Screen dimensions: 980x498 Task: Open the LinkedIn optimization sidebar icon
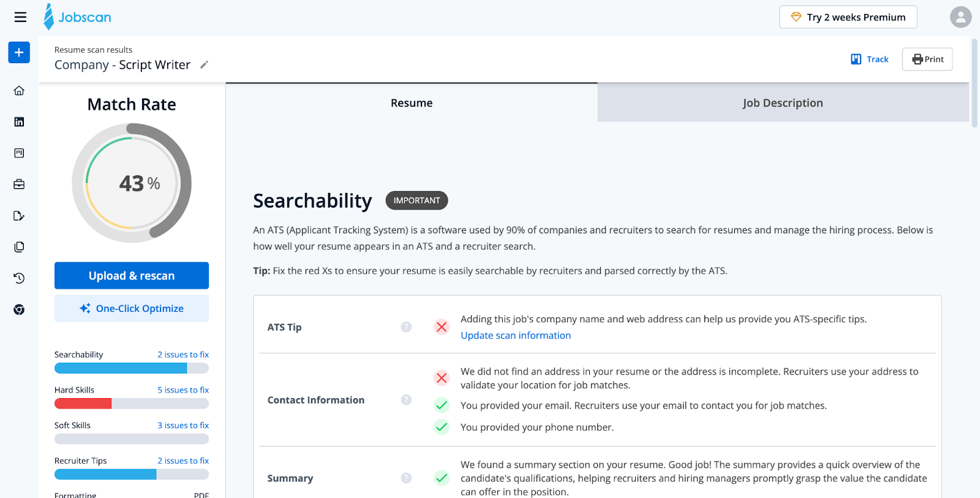coord(19,122)
